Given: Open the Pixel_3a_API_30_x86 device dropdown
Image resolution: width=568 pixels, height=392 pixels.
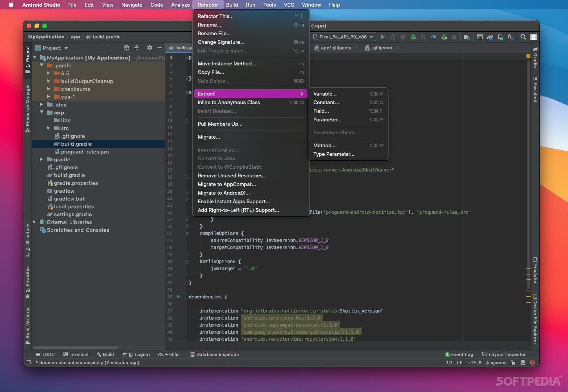Looking at the screenshot, I should [343, 37].
